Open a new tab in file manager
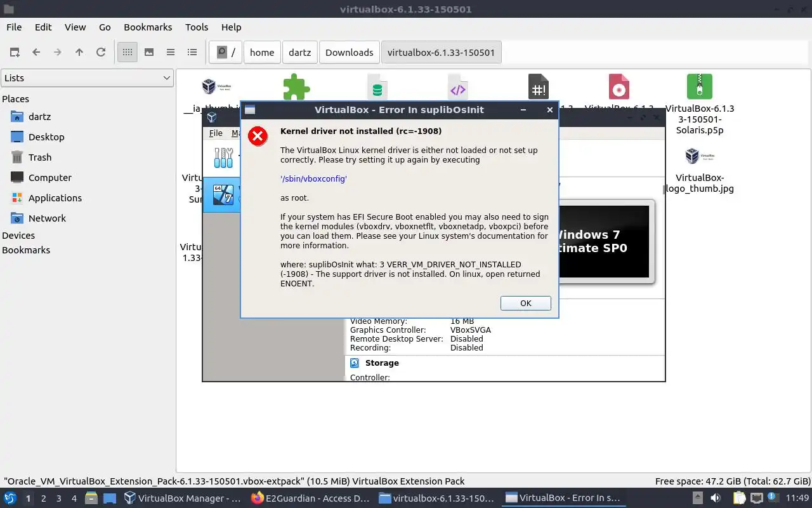The height and width of the screenshot is (508, 812). tap(15, 52)
